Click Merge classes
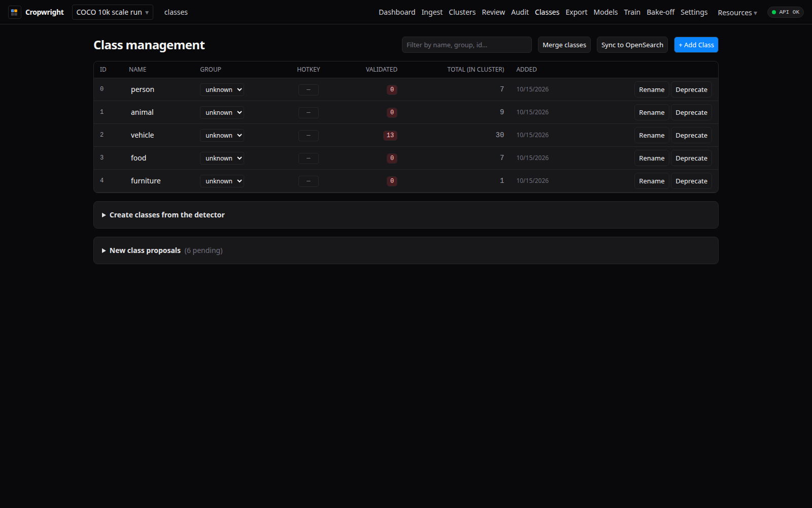 coord(564,45)
